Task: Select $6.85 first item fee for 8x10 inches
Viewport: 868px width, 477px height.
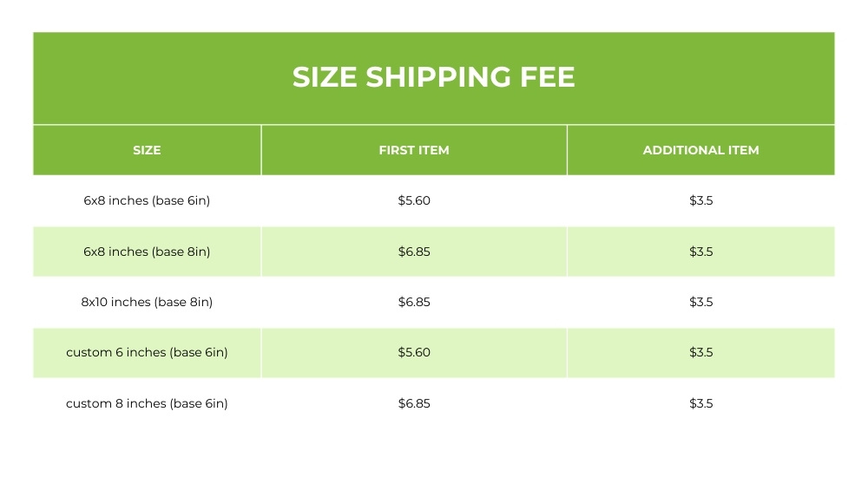Action: [x=414, y=302]
